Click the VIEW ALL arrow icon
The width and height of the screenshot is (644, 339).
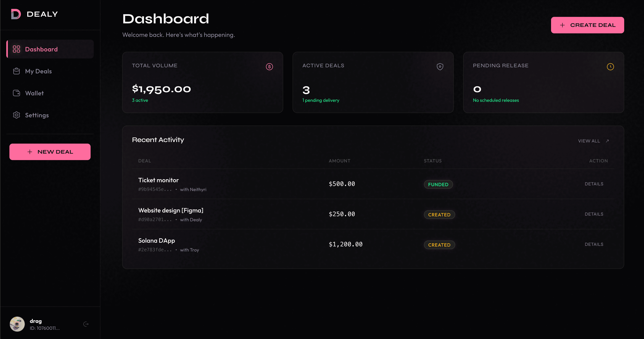(x=608, y=141)
